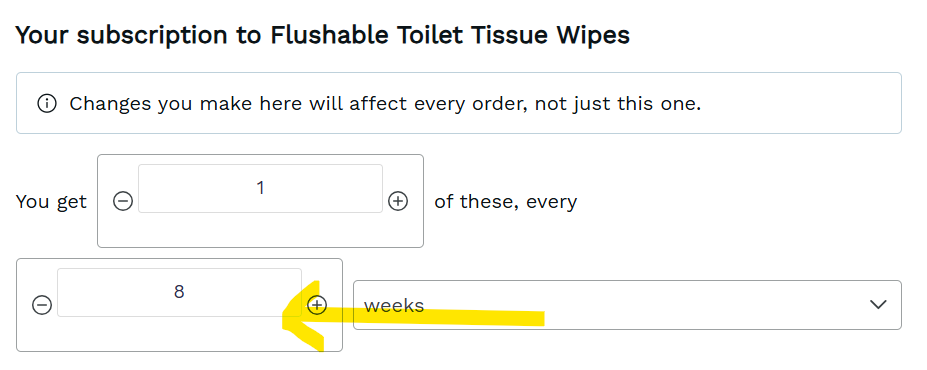Click 'Flushable Toilet Tissue Wipes' product name
The image size is (927, 370).
(450, 35)
